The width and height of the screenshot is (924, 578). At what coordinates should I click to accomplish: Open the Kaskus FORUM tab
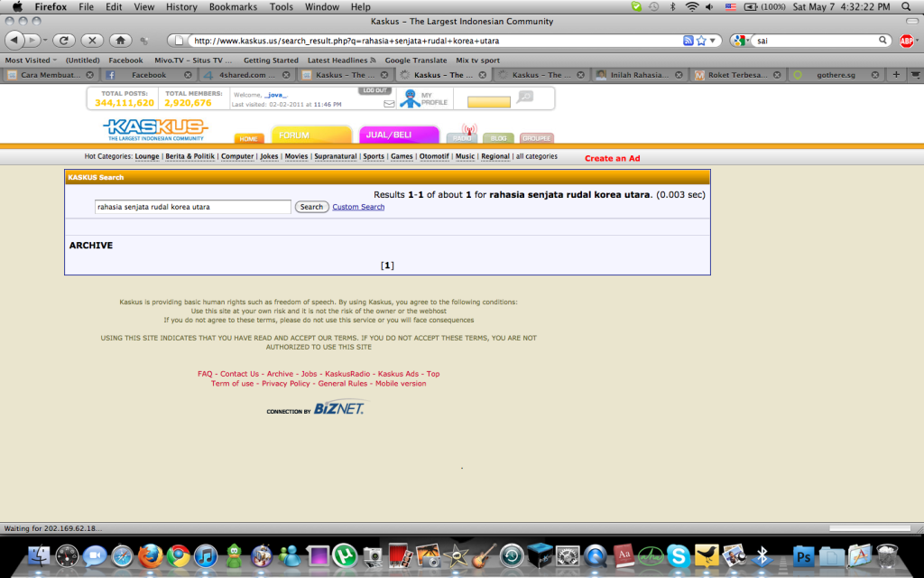311,135
